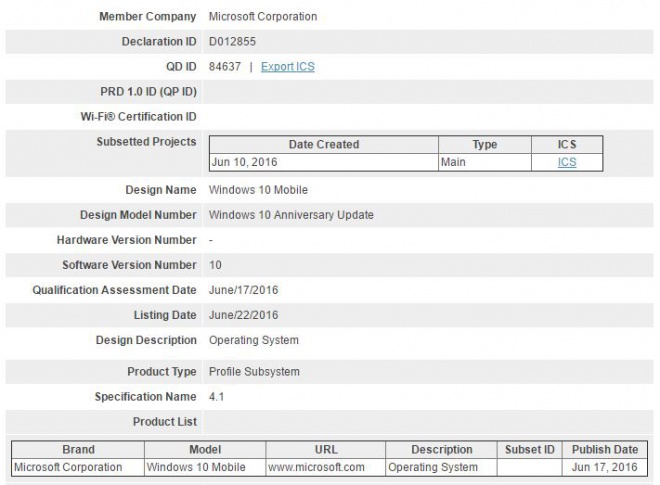Screen dimensions: 660x485
Task: Click the Qualification Assessment Date value June/17/2016
Action: [x=245, y=290]
